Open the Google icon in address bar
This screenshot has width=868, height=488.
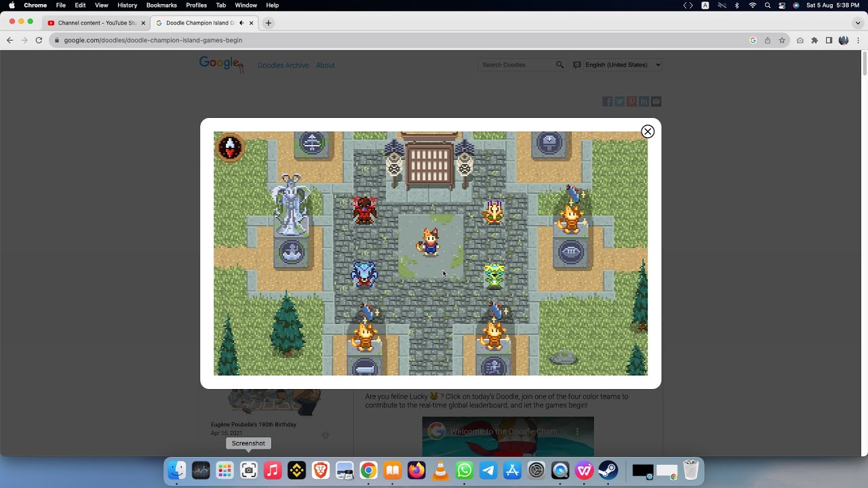(753, 40)
